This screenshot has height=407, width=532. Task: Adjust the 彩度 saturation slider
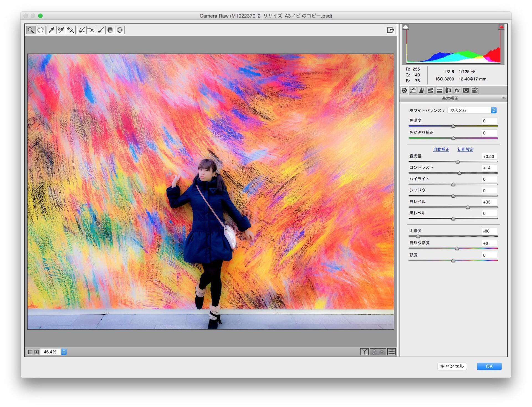point(453,261)
